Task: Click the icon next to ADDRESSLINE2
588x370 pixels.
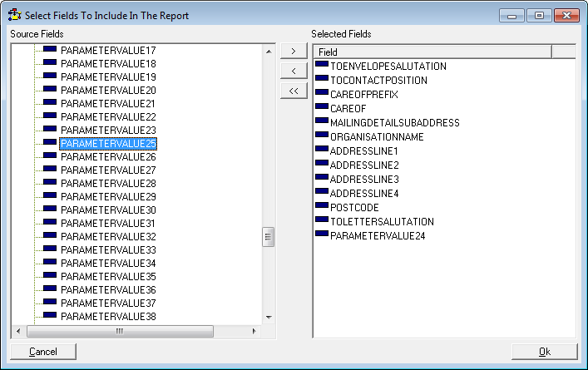Action: tap(322, 163)
